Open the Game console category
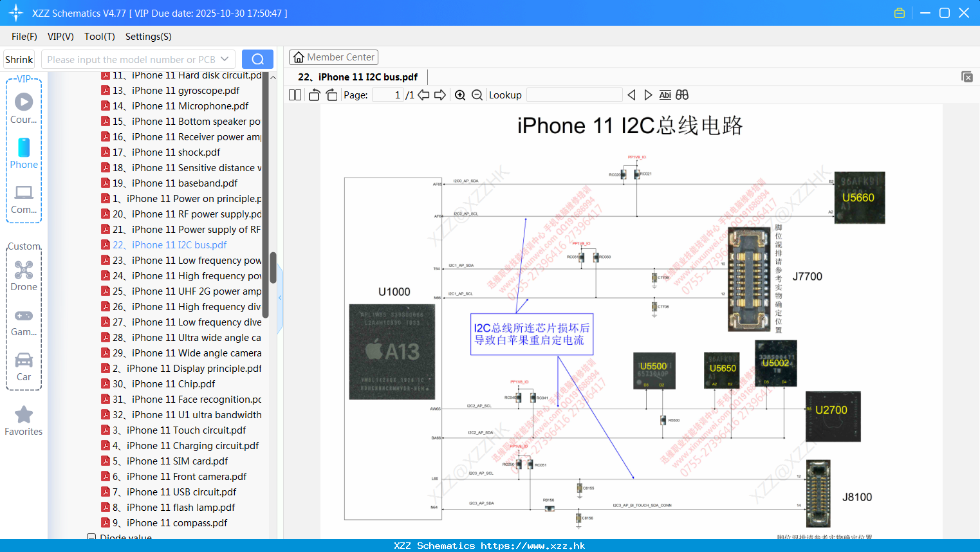The image size is (980, 552). (24, 322)
